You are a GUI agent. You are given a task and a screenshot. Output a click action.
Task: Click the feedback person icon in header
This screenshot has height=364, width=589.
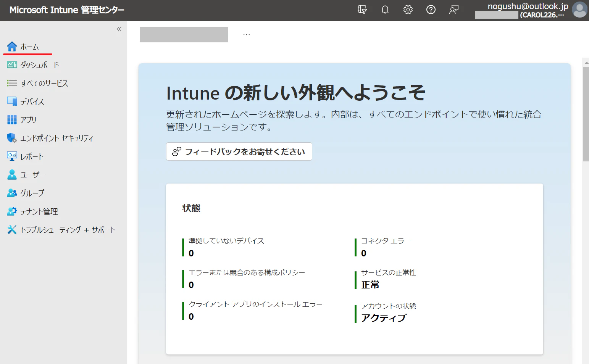coord(454,10)
